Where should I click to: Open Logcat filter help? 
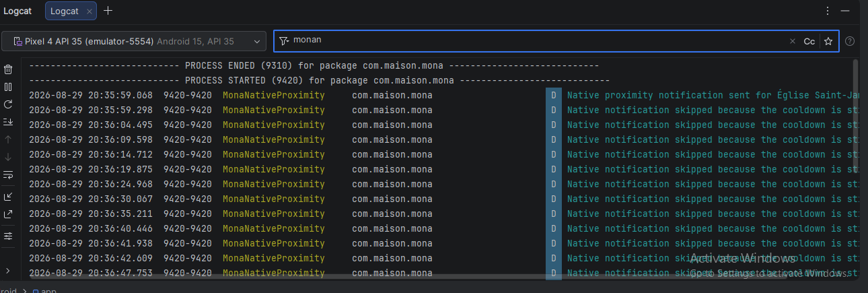(850, 41)
